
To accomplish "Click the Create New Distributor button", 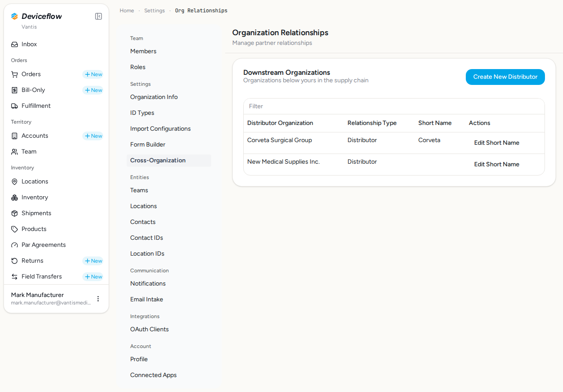I will (x=505, y=77).
